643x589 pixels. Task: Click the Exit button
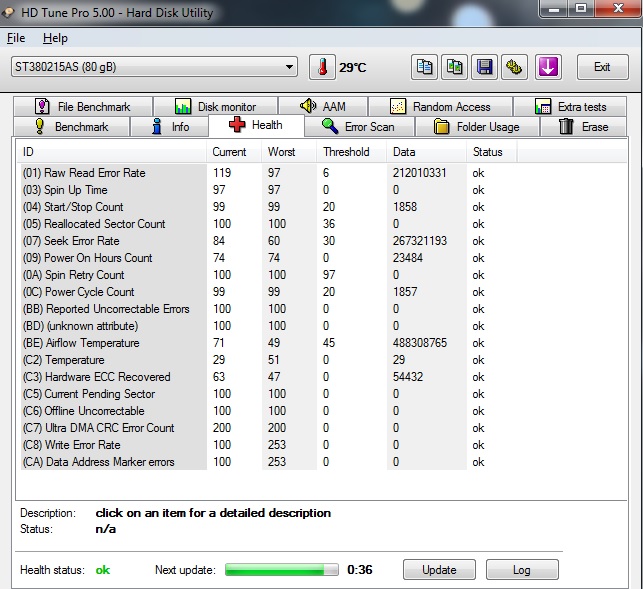click(x=602, y=67)
